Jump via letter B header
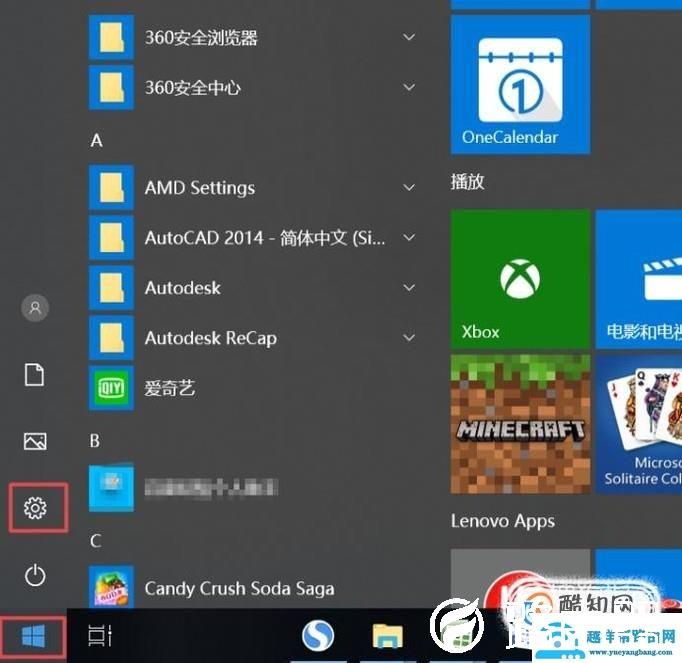The height and width of the screenshot is (663, 682). [x=95, y=441]
